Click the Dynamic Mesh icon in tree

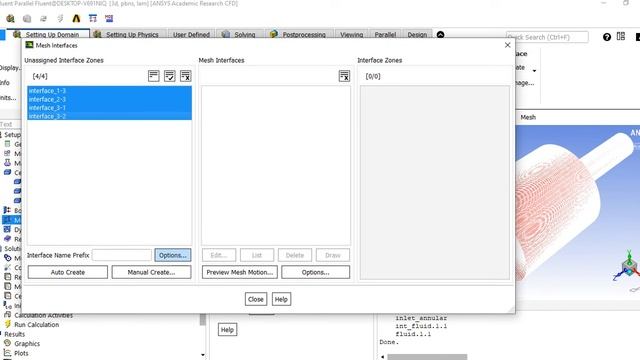(7, 229)
